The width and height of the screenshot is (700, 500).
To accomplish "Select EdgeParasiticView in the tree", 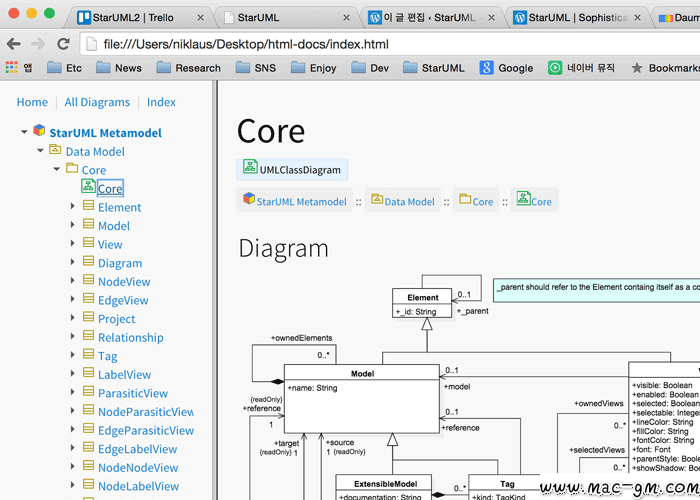I will pos(146,431).
